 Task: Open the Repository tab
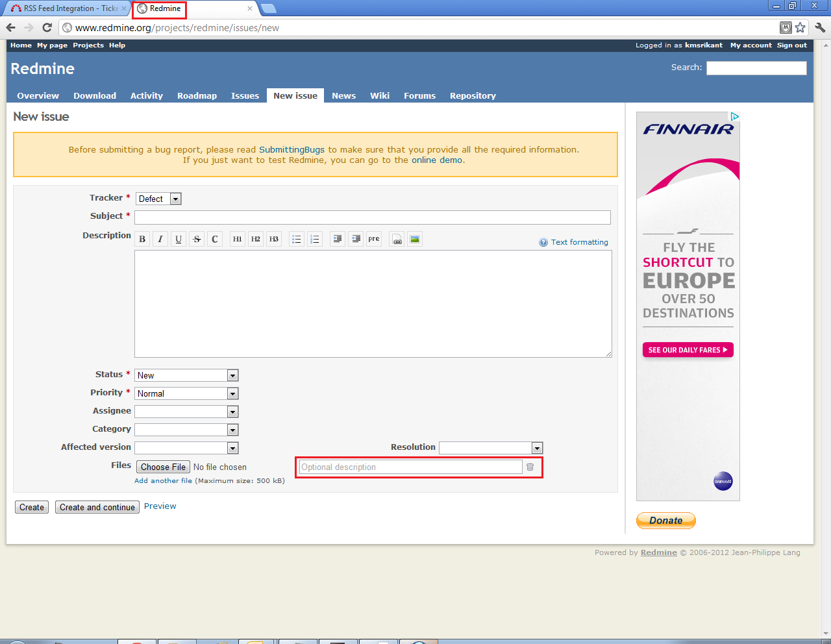click(473, 95)
